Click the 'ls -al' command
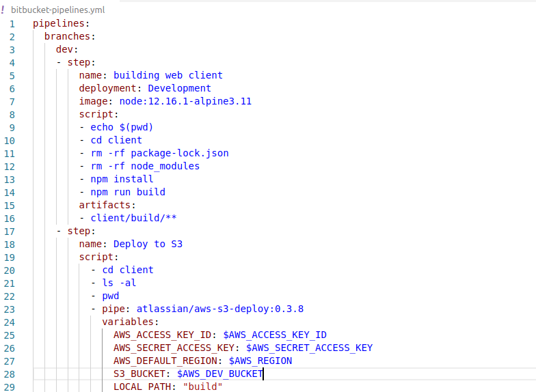The width and height of the screenshot is (536, 392). coord(119,283)
